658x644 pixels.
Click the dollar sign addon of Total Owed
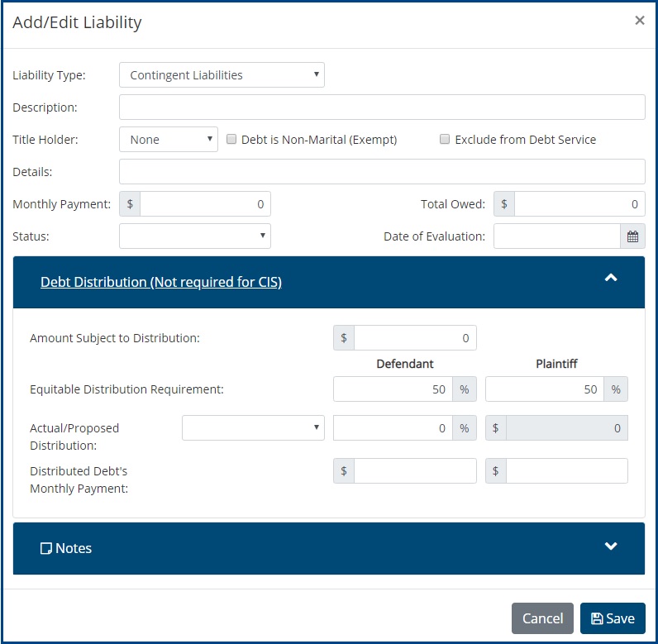coord(504,204)
